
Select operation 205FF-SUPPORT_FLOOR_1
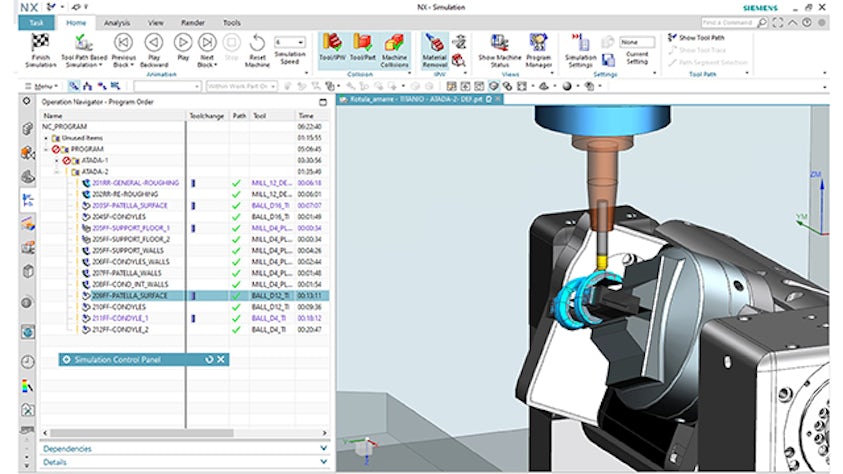[131, 228]
